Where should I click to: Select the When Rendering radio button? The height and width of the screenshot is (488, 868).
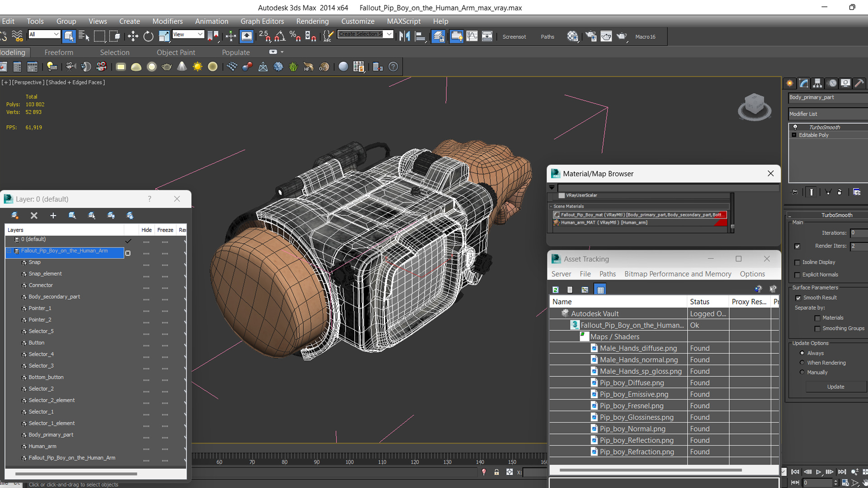(802, 362)
